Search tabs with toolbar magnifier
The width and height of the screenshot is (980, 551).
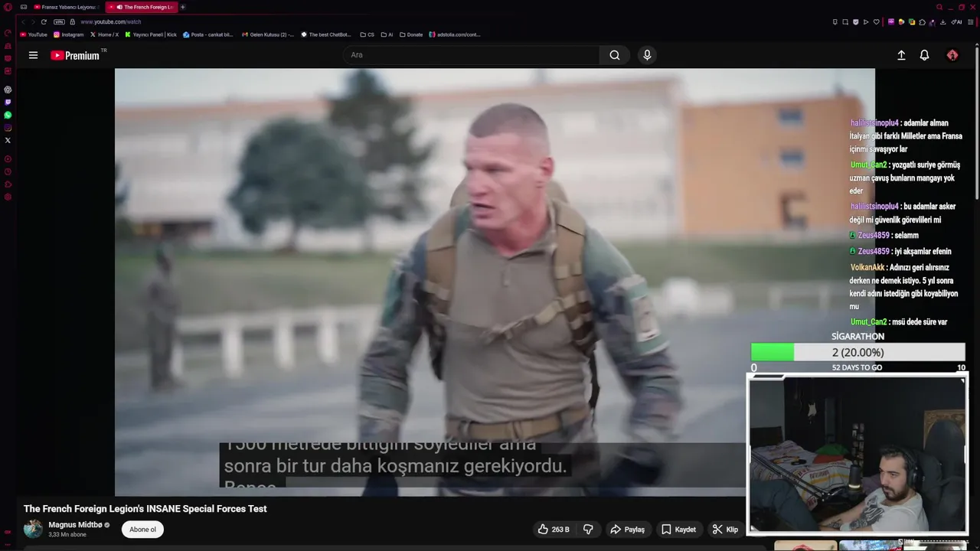pos(939,7)
